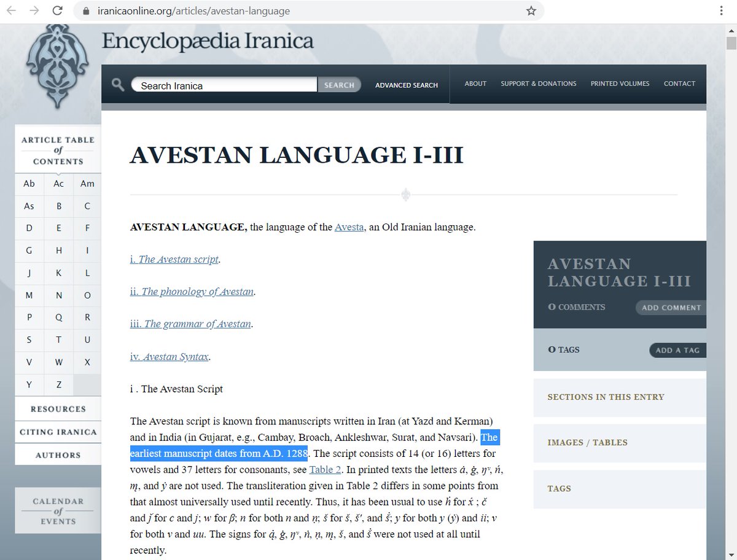The width and height of the screenshot is (737, 560).
Task: Expand the TAGS panel
Action: pos(620,489)
